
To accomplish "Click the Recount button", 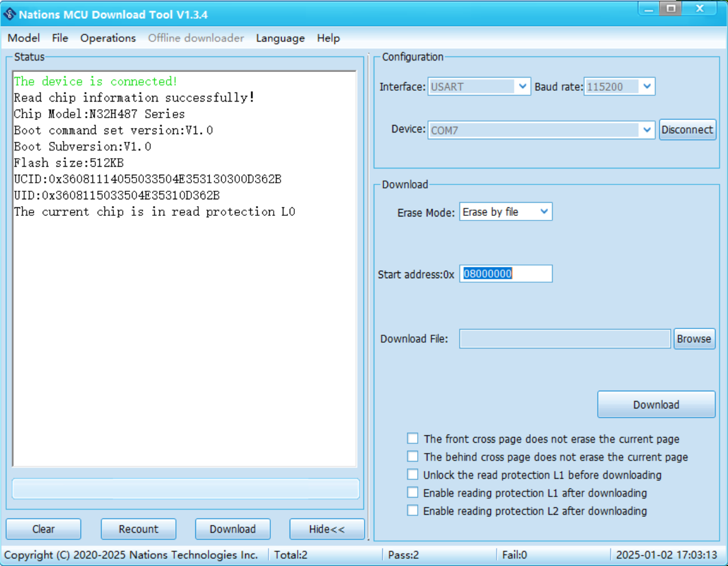I will pos(138,529).
